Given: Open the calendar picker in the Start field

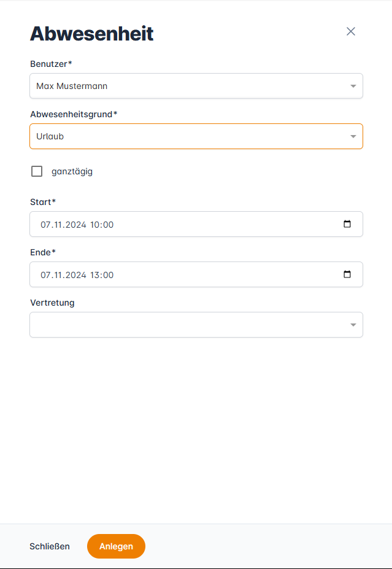Looking at the screenshot, I should tap(347, 224).
